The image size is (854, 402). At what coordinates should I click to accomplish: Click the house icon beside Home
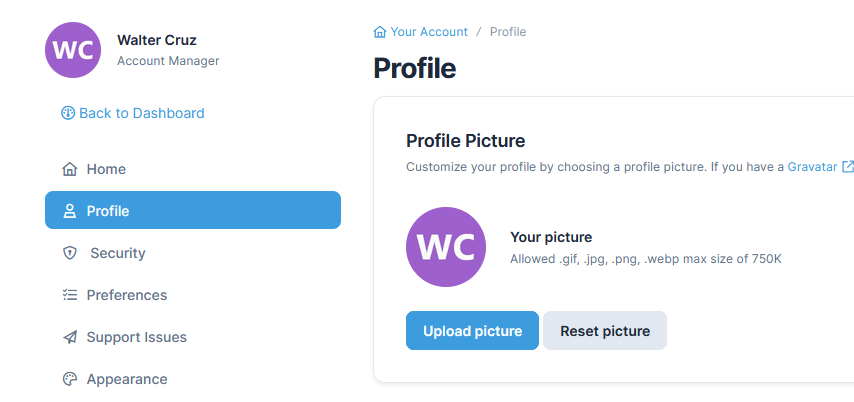pyautogui.click(x=70, y=169)
